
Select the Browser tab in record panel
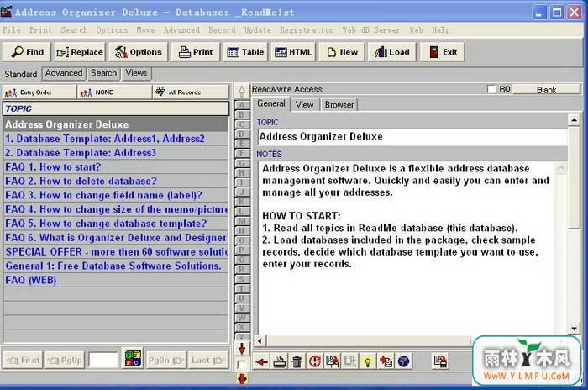coord(339,105)
